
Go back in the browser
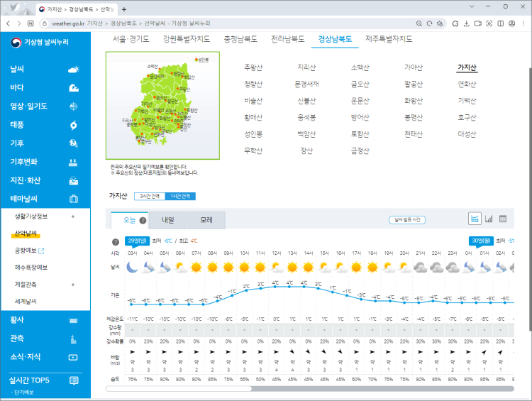[8, 23]
